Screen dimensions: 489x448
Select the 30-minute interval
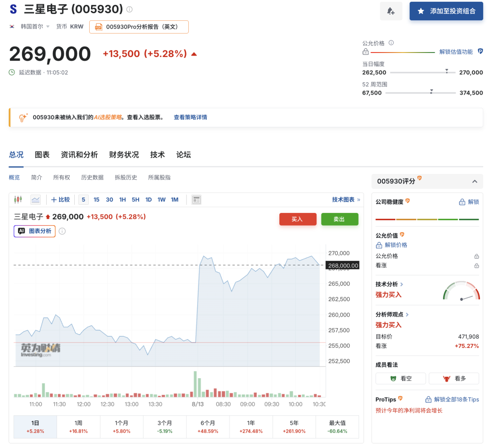pos(110,200)
